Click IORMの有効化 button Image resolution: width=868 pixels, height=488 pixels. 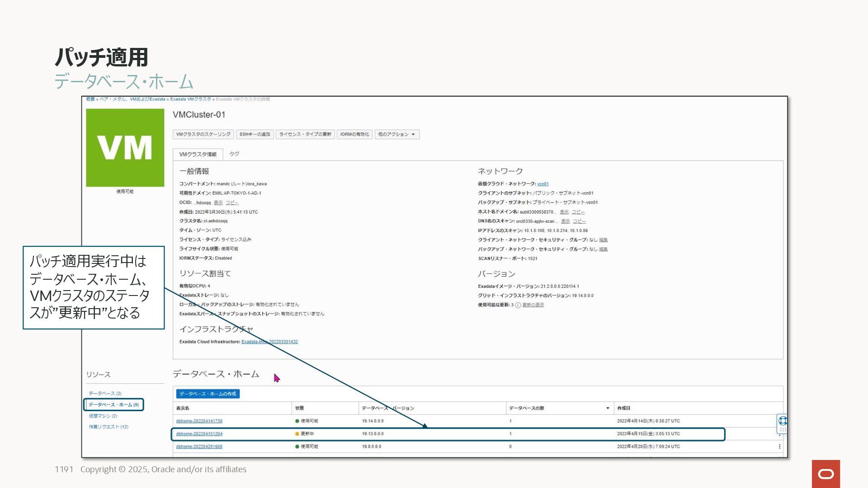tap(354, 134)
